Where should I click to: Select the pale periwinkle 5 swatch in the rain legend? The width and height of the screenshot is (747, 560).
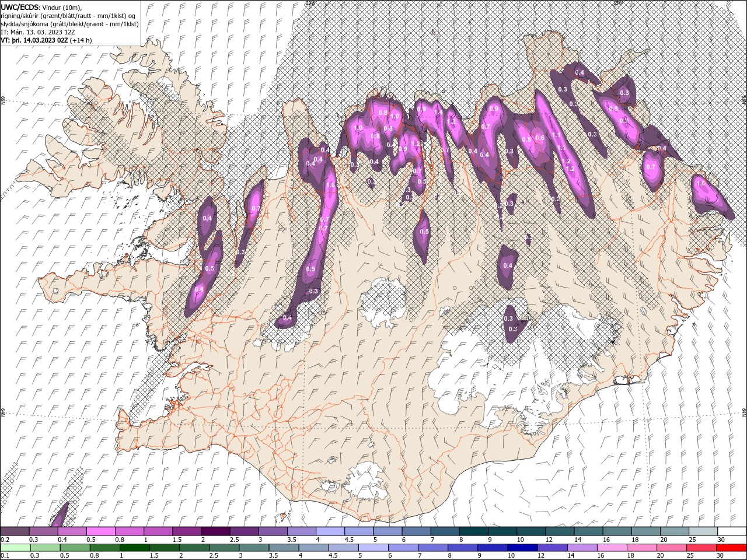click(373, 547)
